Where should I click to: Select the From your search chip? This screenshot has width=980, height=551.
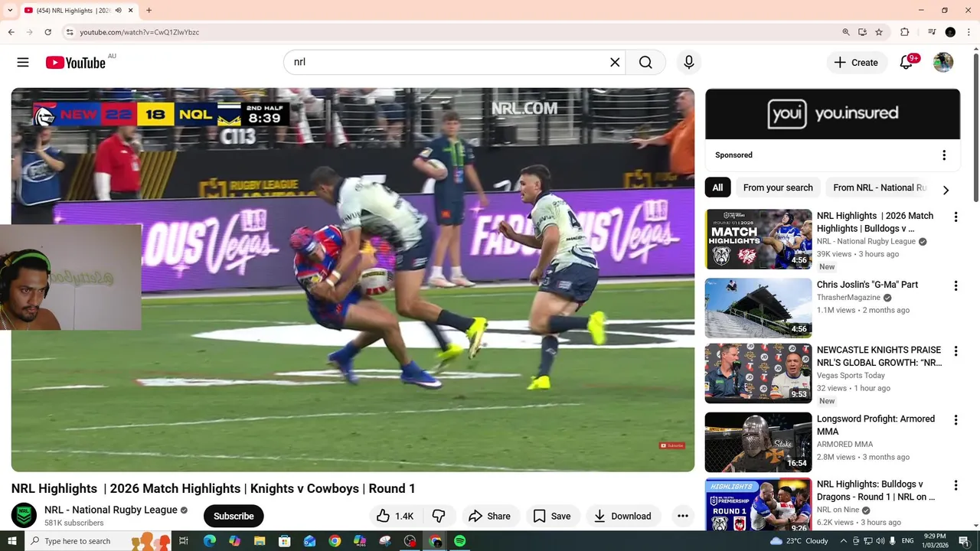778,187
